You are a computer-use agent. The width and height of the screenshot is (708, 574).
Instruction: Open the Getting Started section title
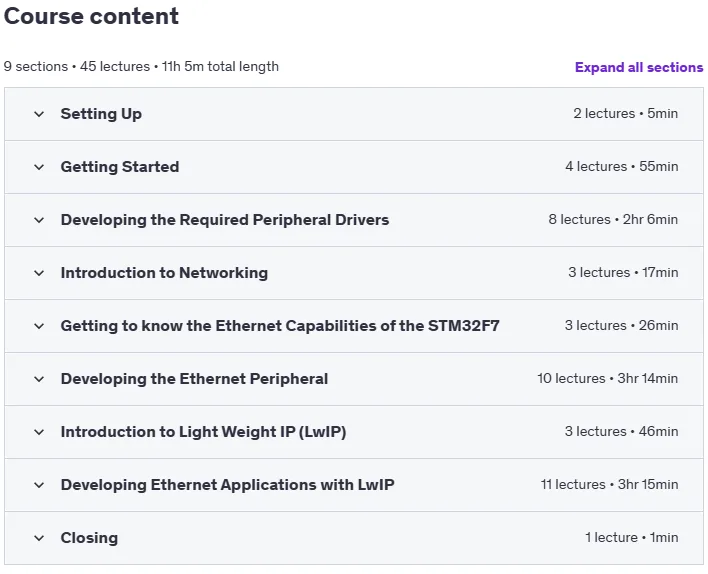pyautogui.click(x=120, y=167)
